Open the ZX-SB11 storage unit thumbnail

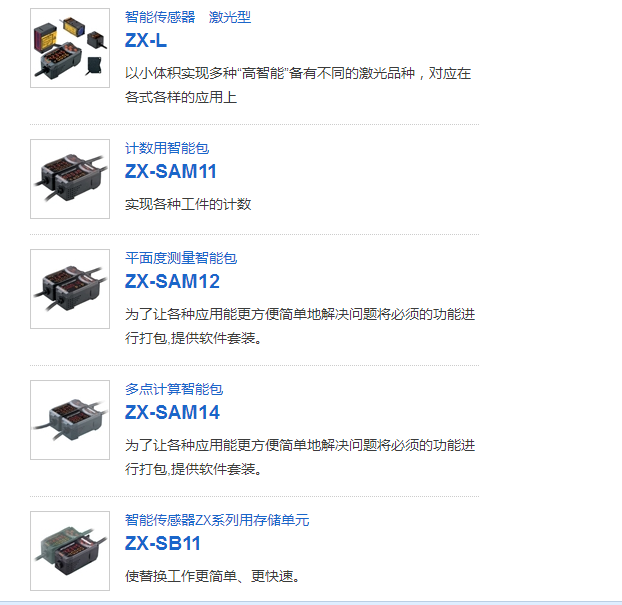[x=70, y=551]
